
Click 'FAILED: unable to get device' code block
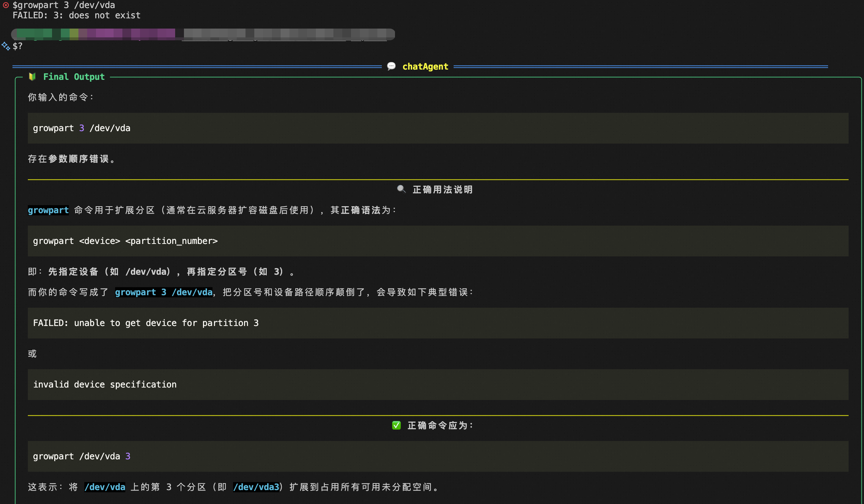point(146,323)
